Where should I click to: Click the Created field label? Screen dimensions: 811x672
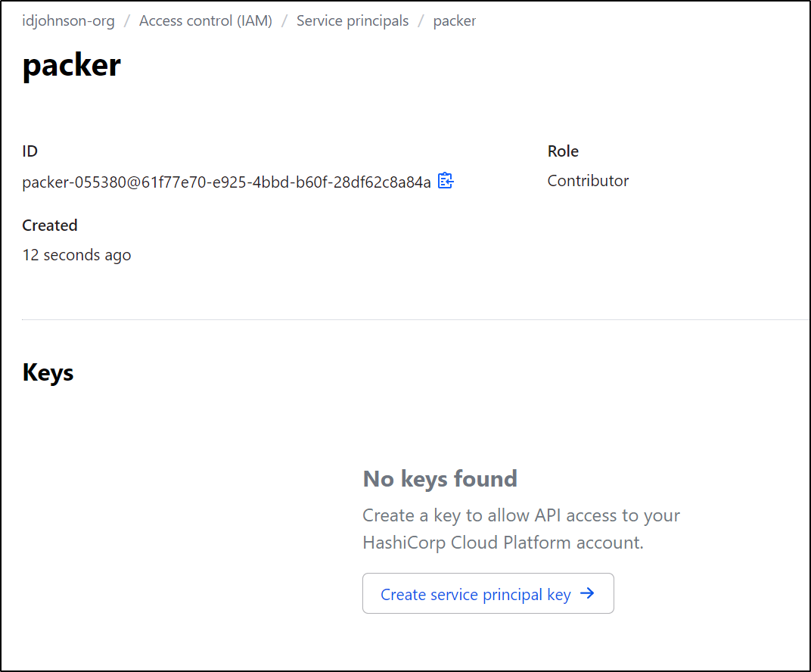pos(50,225)
